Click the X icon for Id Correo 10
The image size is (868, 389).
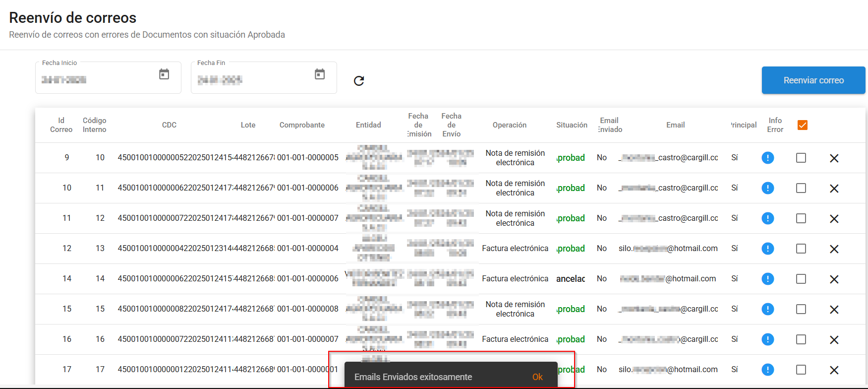(834, 189)
